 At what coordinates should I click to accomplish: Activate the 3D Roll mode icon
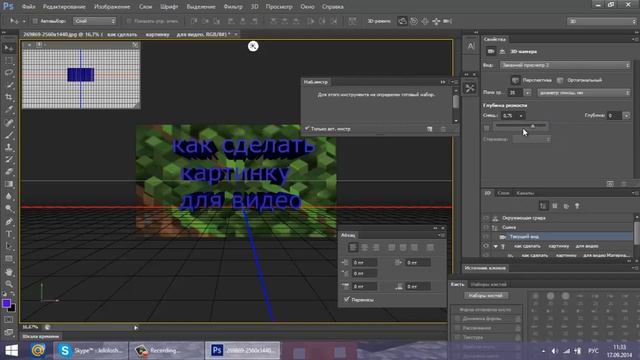click(x=414, y=21)
